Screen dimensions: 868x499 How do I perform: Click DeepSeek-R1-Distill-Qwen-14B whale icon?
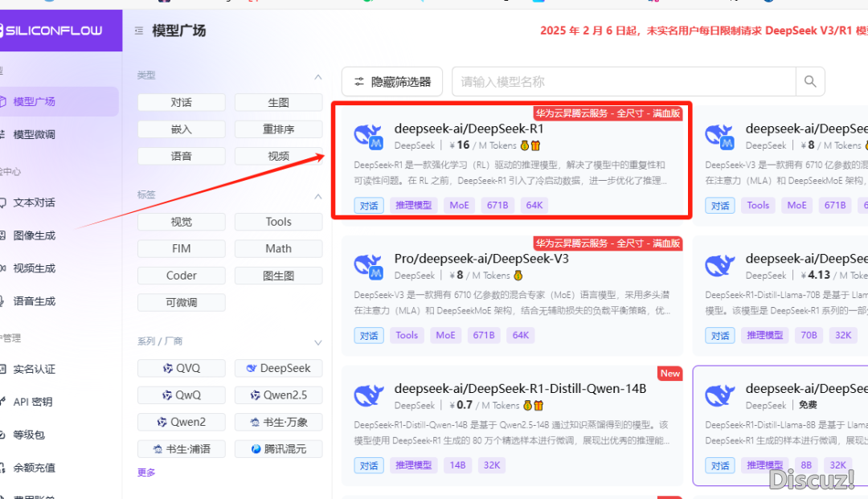coord(369,396)
